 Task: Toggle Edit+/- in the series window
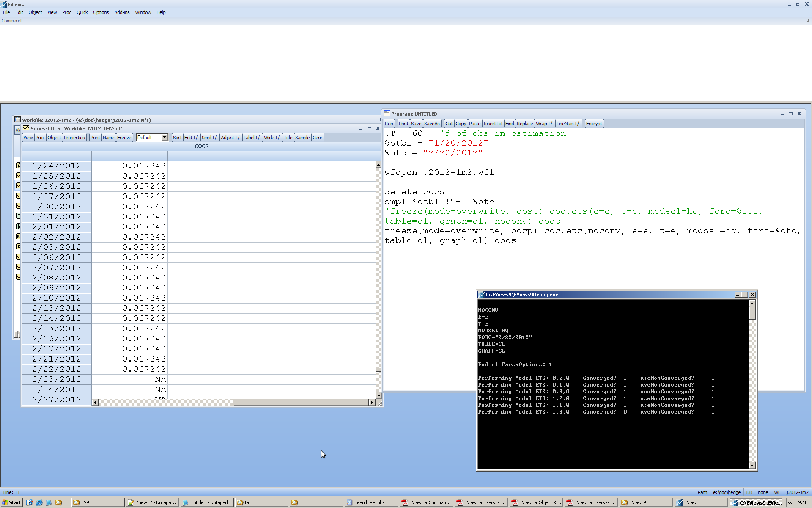click(x=191, y=138)
